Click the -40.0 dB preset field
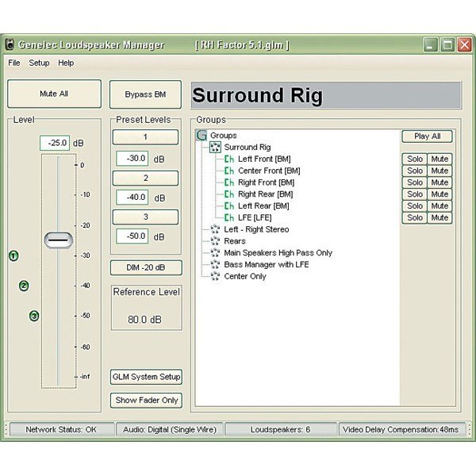The width and height of the screenshot is (476, 476). click(x=132, y=198)
